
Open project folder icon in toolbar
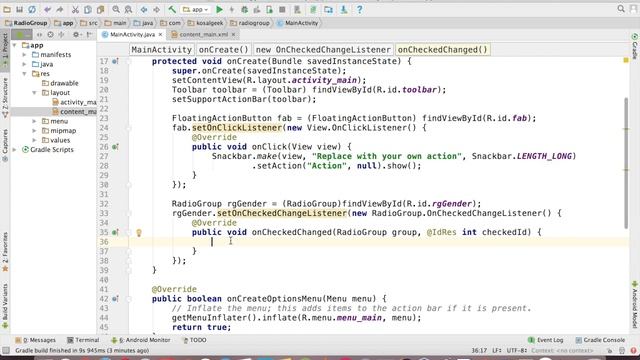pyautogui.click(x=7, y=9)
